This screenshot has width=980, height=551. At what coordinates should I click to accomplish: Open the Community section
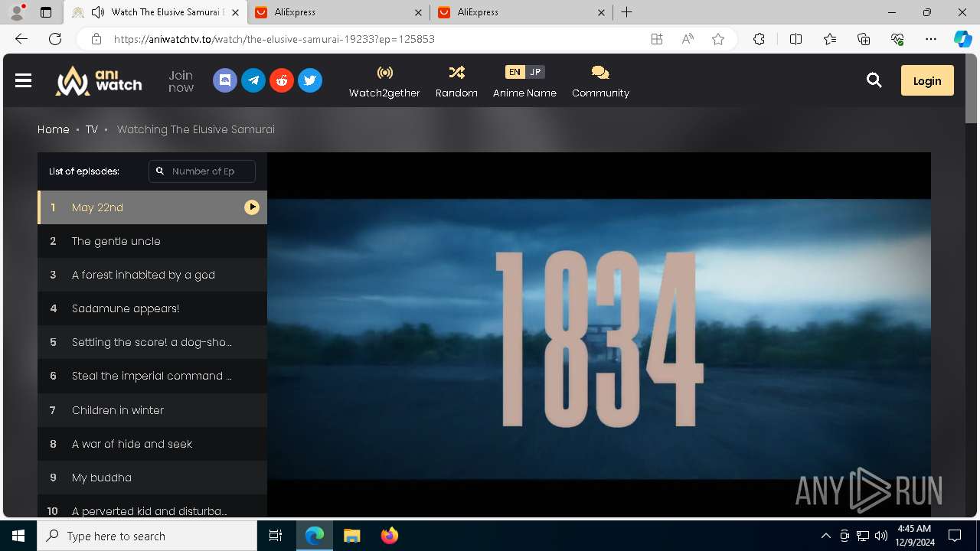(x=600, y=81)
